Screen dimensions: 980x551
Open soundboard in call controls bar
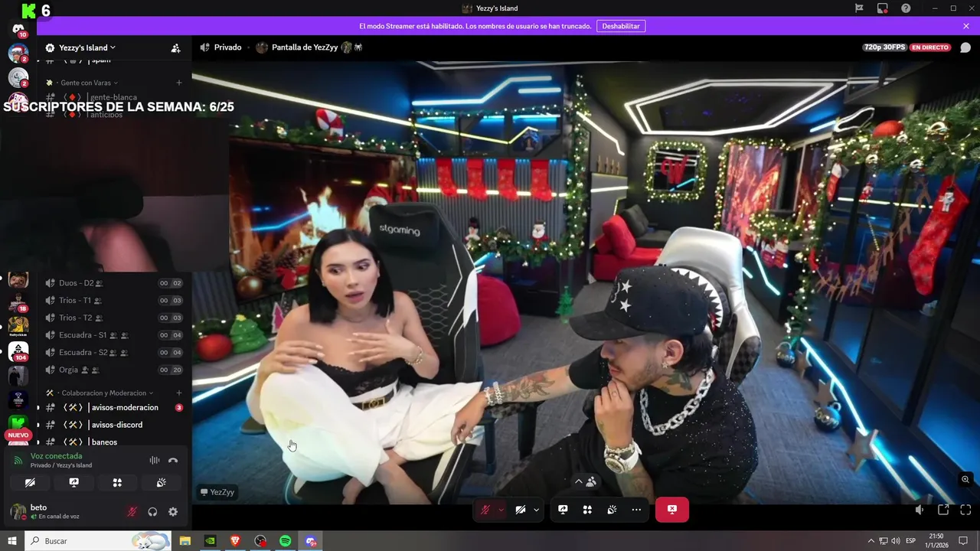pos(612,510)
